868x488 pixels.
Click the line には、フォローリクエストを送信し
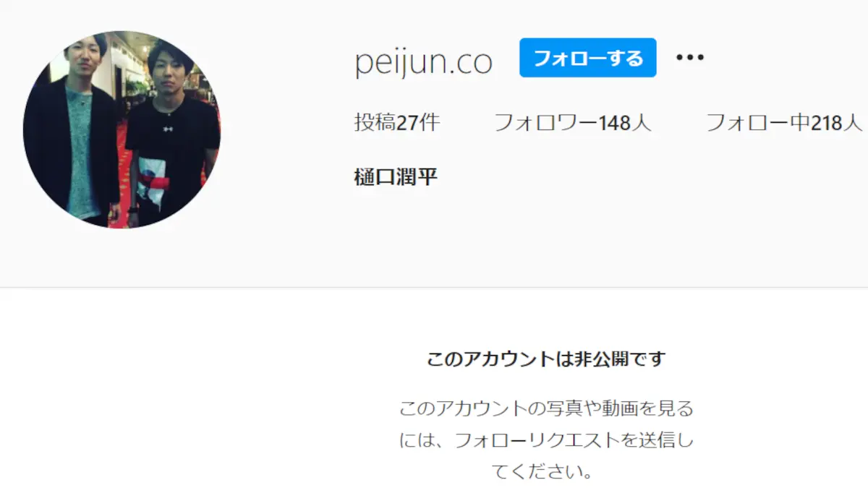[x=546, y=440]
